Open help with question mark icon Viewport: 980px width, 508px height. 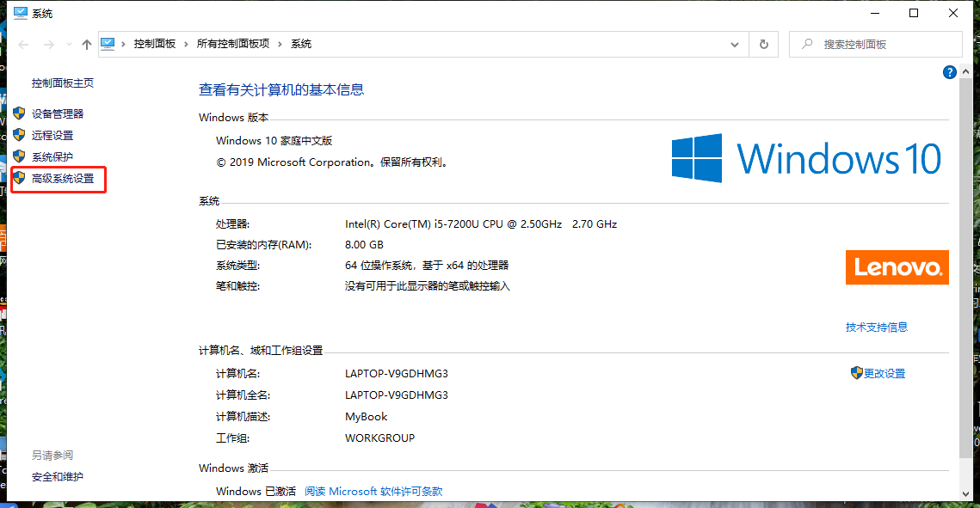point(949,72)
